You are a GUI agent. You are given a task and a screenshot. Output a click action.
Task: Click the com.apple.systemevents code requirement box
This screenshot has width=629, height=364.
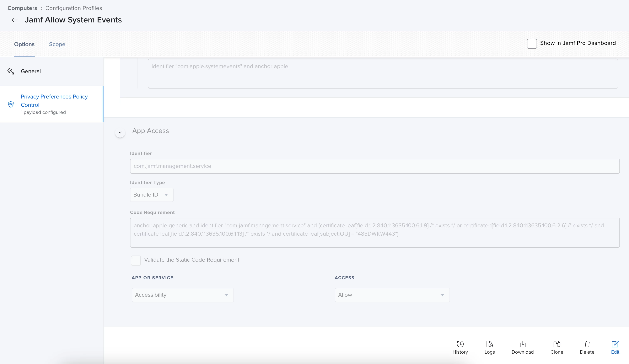(x=383, y=73)
